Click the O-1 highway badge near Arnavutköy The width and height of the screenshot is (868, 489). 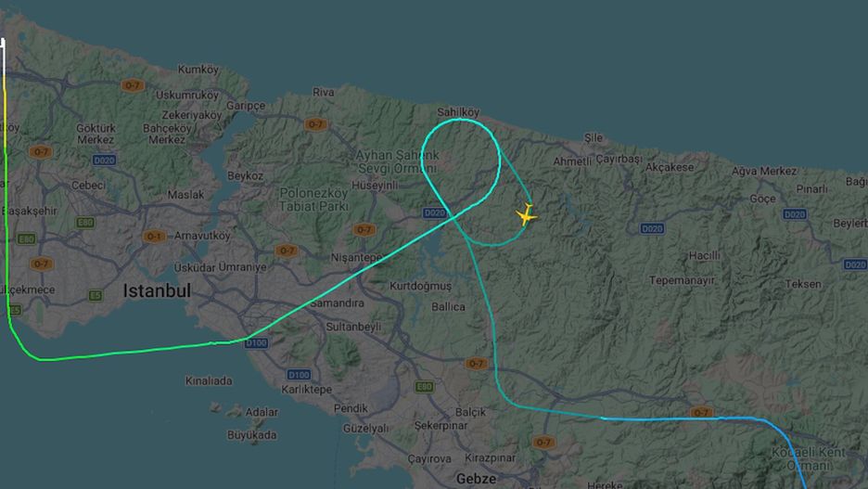pos(154,237)
